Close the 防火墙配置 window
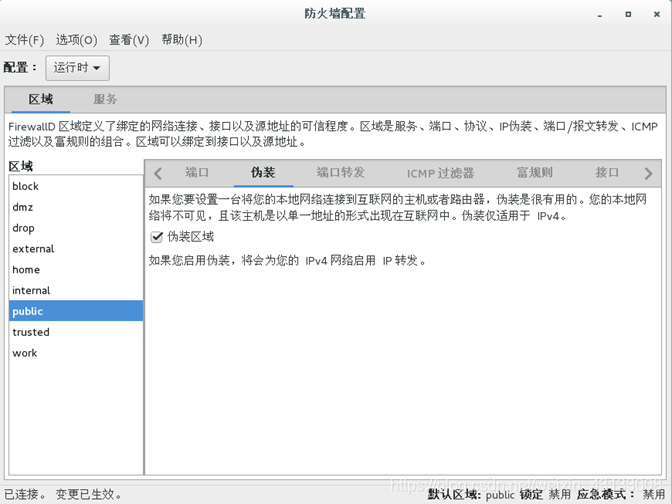Screen dimensions: 672x504 (x=657, y=15)
